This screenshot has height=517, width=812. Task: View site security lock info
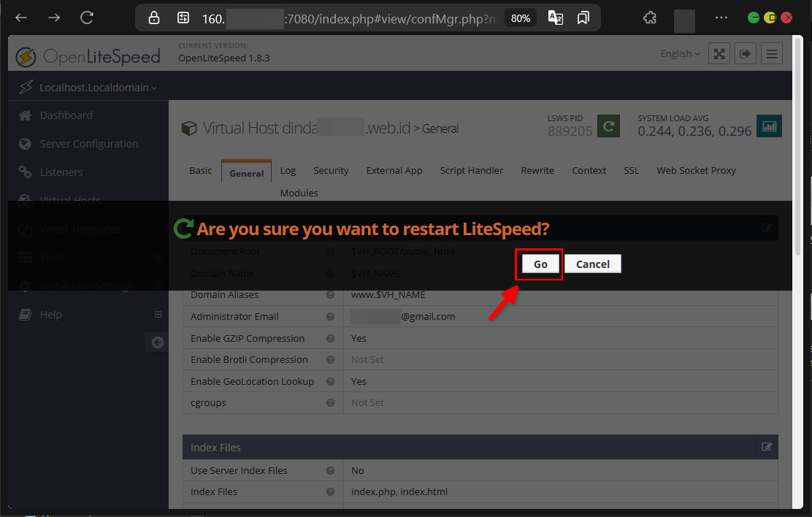(154, 18)
